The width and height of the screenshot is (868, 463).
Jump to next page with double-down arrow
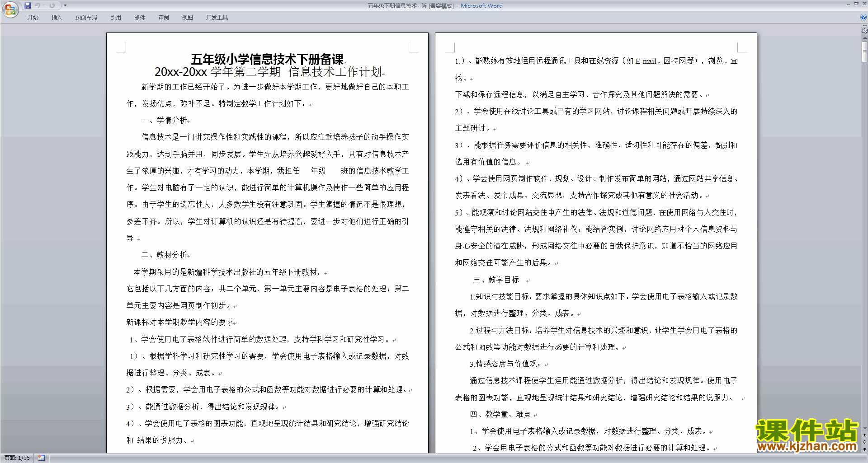[x=864, y=449]
